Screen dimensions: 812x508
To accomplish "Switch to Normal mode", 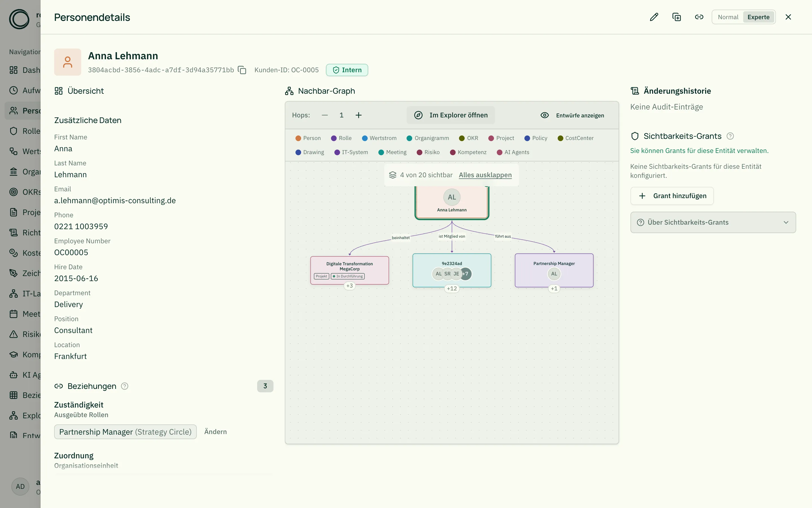I will 728,17.
